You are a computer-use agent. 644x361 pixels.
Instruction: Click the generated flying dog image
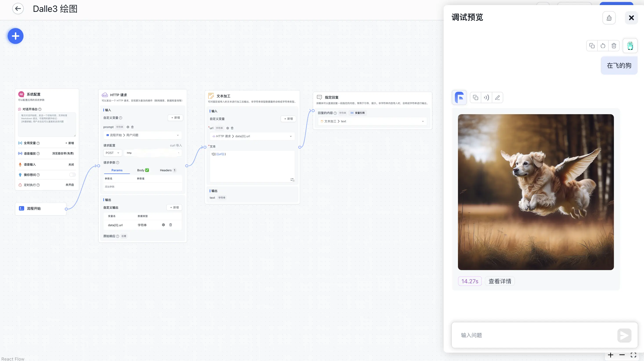[535, 192]
